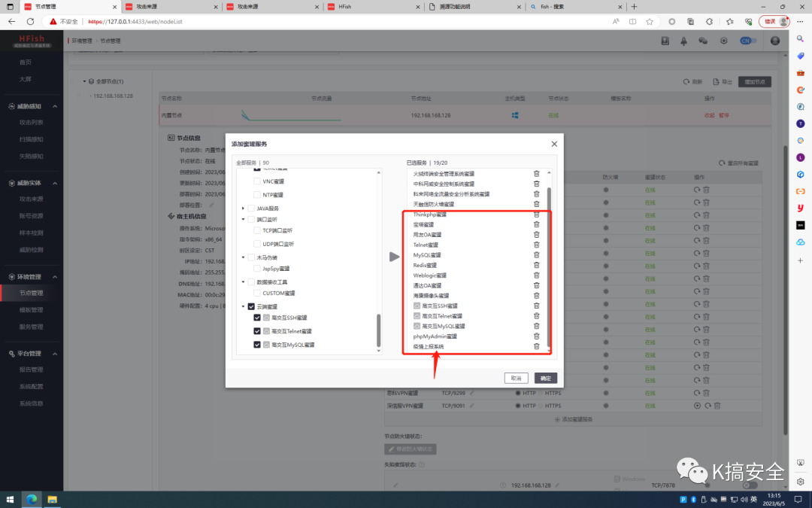Confirm the dialog with the 确定 button
Image resolution: width=812 pixels, height=508 pixels.
(546, 379)
